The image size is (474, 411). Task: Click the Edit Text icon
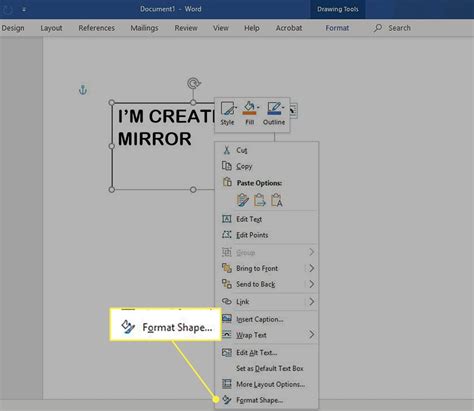[227, 219]
